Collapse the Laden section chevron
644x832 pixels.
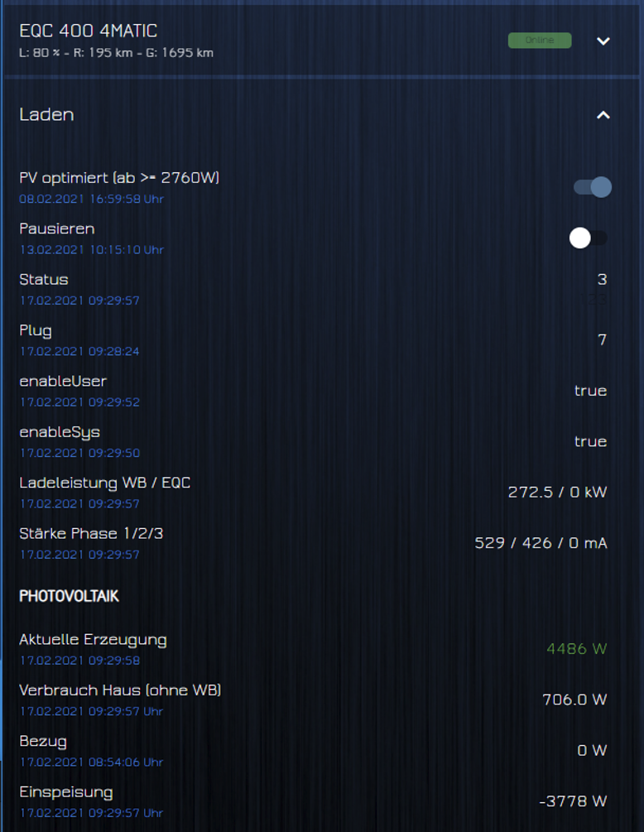pos(603,114)
